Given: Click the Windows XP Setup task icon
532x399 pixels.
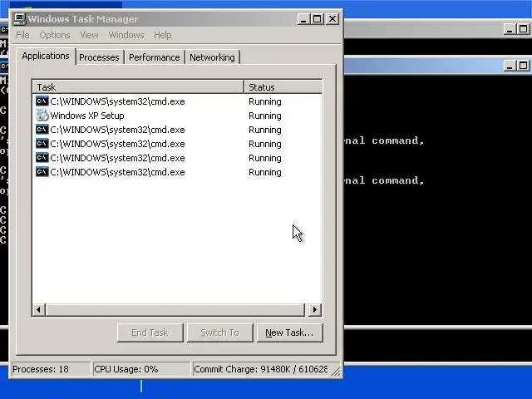Looking at the screenshot, I should tap(42, 116).
